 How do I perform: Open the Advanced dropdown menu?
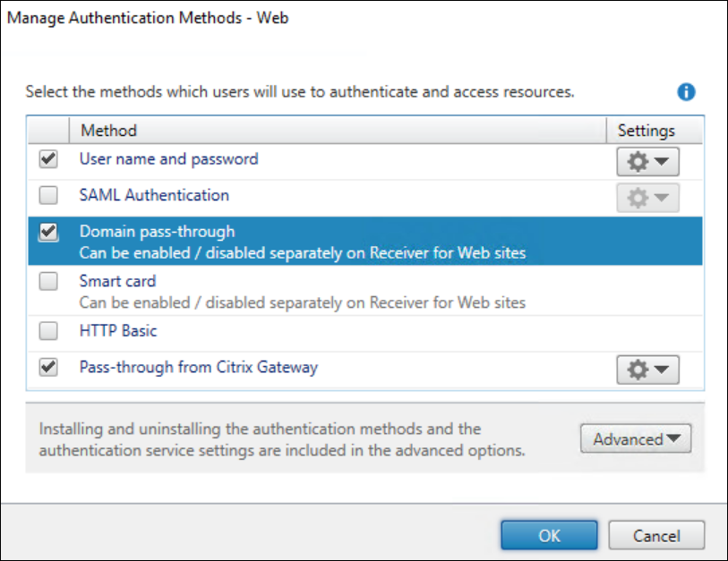pyautogui.click(x=635, y=438)
